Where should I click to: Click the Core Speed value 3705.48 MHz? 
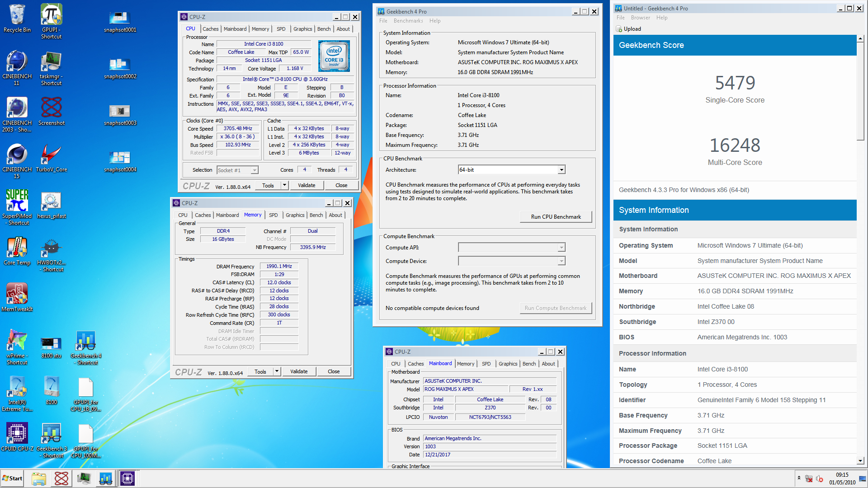[238, 129]
